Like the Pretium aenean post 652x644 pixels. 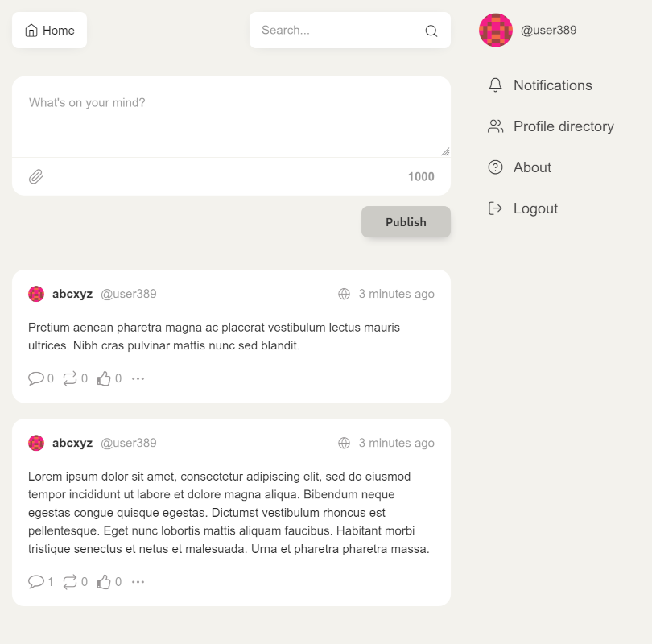(x=104, y=378)
